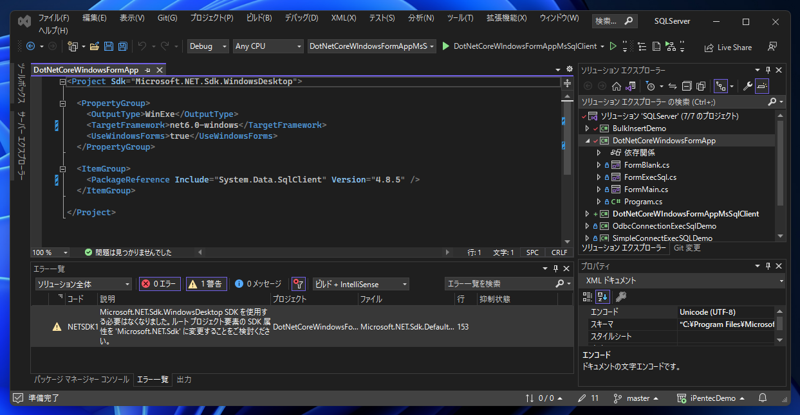The width and height of the screenshot is (800, 415).
Task: Expand the OdbcConnectionExecSqlDemo project node
Action: (x=587, y=226)
